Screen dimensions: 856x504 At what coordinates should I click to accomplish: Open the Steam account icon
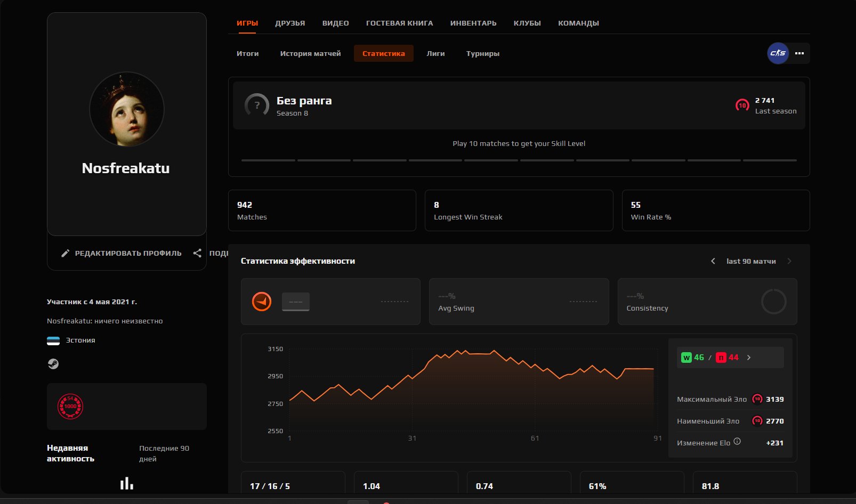53,364
